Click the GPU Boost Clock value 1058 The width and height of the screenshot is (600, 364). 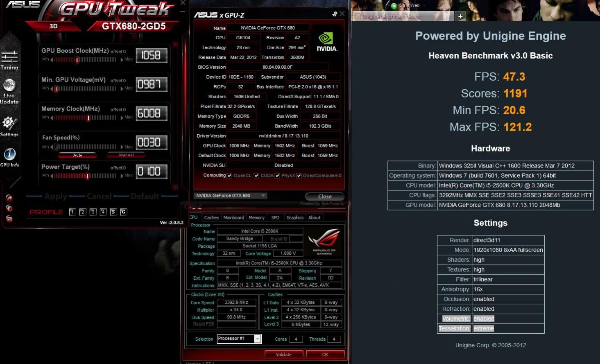tap(151, 55)
